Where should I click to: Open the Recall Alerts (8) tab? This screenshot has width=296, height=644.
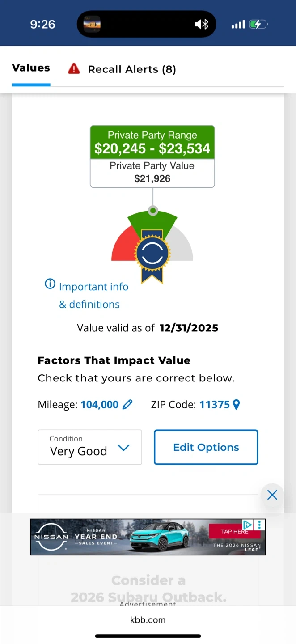pyautogui.click(x=132, y=69)
